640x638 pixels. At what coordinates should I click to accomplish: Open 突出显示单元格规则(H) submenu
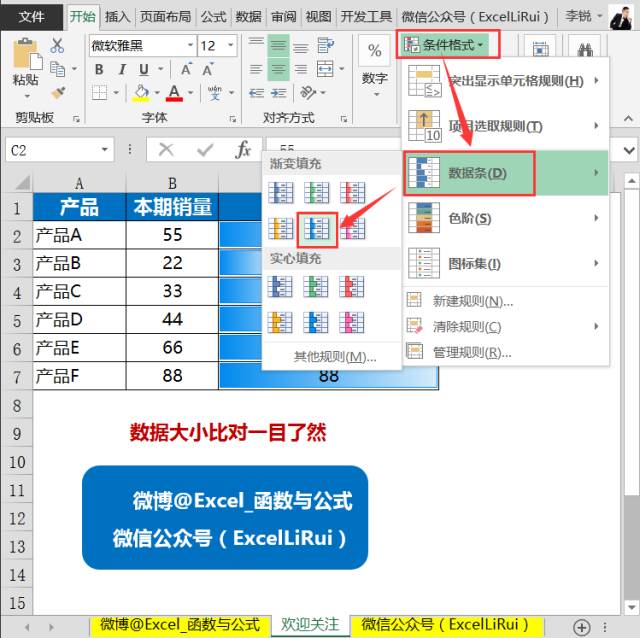point(505,81)
